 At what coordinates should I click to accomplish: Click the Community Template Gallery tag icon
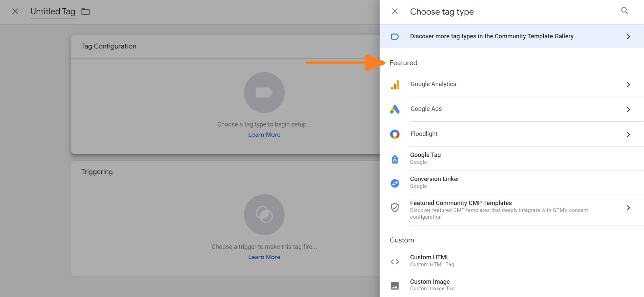(x=395, y=36)
